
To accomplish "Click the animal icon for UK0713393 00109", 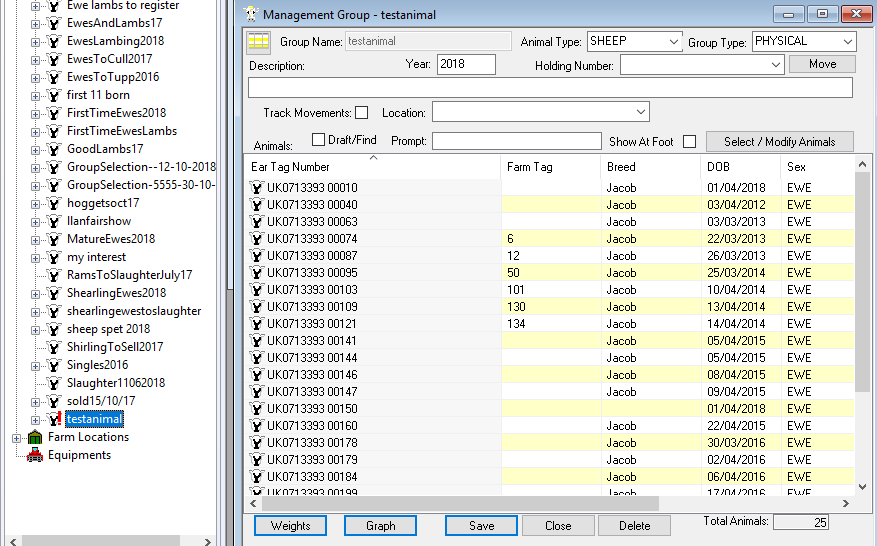I will tap(256, 307).
